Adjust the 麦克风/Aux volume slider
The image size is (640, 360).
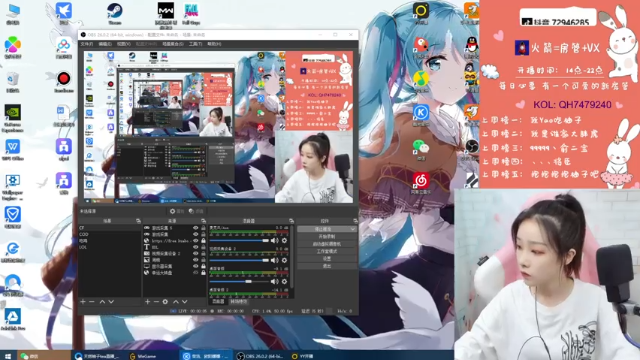tap(239, 240)
